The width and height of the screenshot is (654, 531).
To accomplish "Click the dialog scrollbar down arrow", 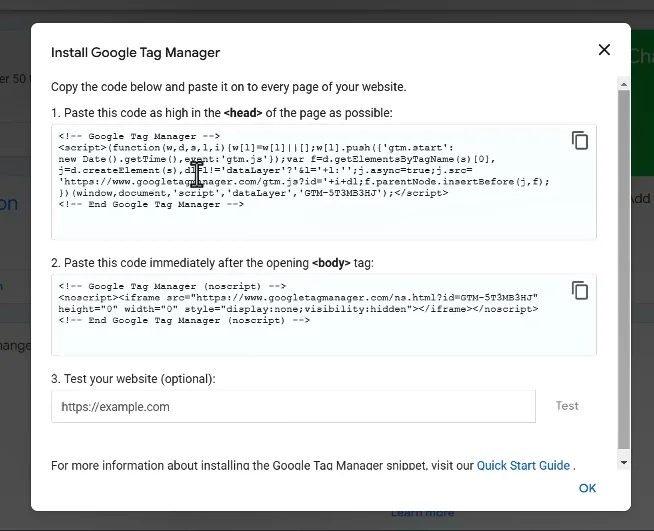I will tap(624, 463).
